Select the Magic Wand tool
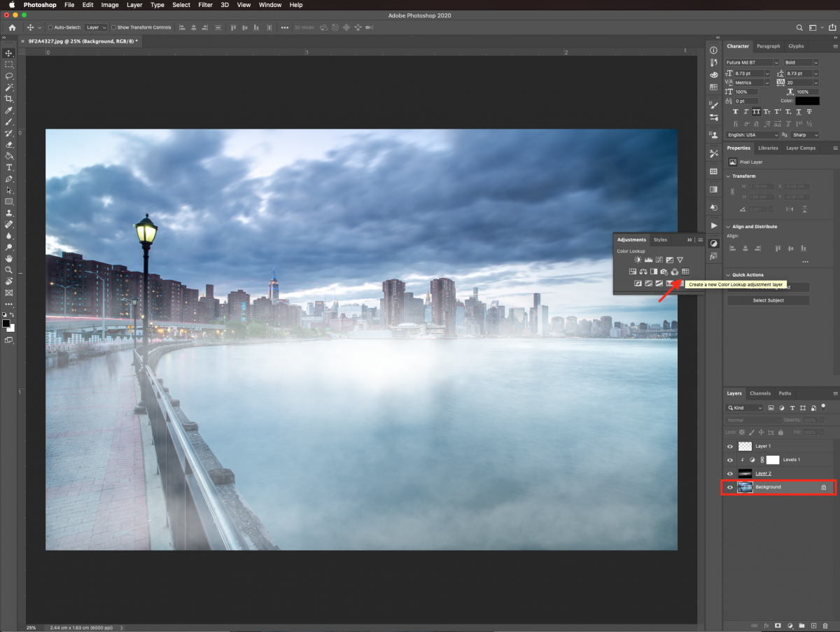 (x=9, y=87)
